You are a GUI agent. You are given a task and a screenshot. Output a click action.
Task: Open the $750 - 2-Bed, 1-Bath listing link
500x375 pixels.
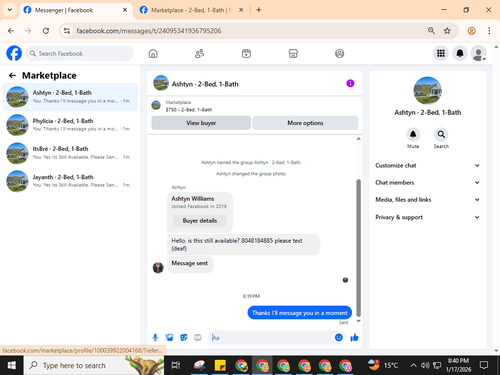click(189, 110)
